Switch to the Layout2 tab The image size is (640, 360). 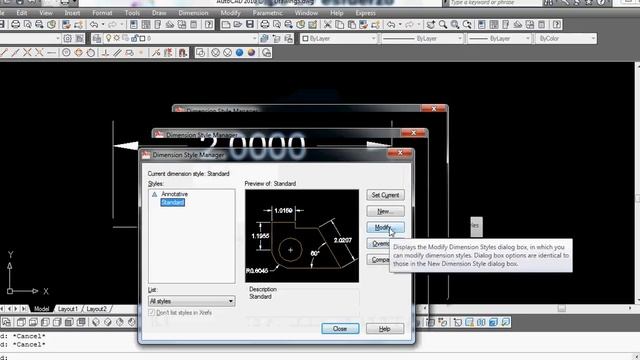pyautogui.click(x=96, y=309)
